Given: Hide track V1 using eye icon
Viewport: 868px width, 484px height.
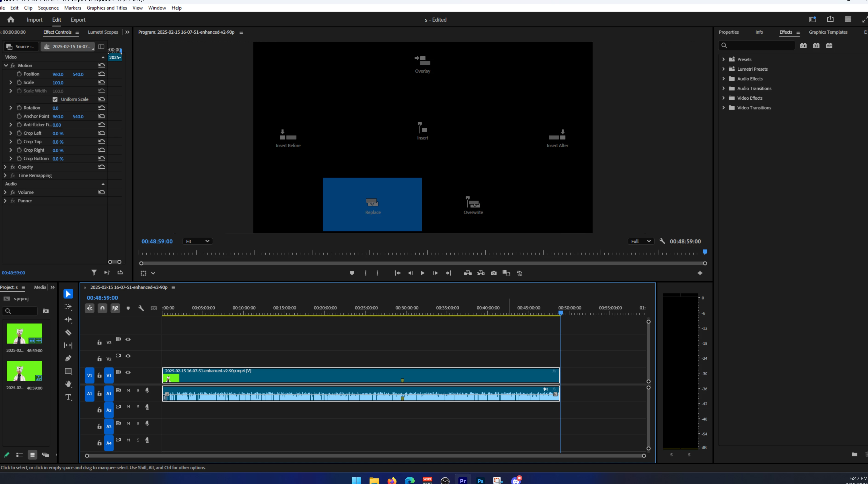Looking at the screenshot, I should (128, 372).
